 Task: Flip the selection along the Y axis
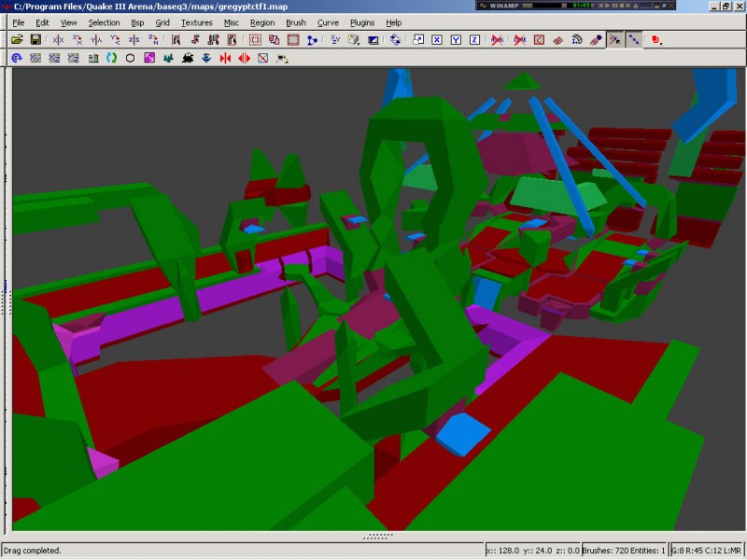[x=96, y=40]
